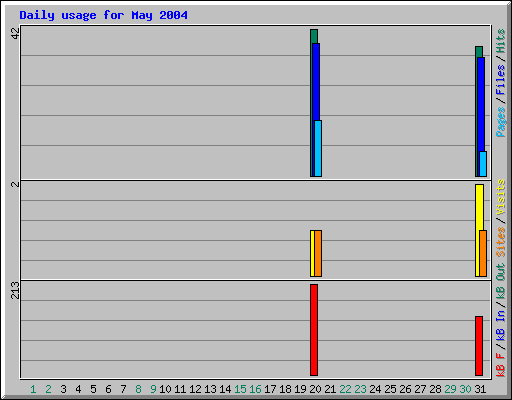Click day label 22 on the x-axis
Image resolution: width=512 pixels, height=400 pixels.
345,389
